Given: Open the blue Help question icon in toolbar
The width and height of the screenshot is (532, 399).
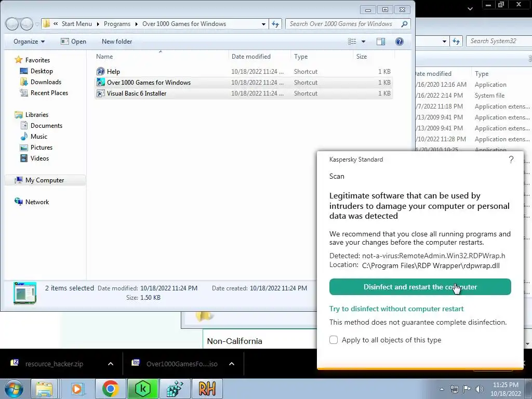Looking at the screenshot, I should coord(400,42).
